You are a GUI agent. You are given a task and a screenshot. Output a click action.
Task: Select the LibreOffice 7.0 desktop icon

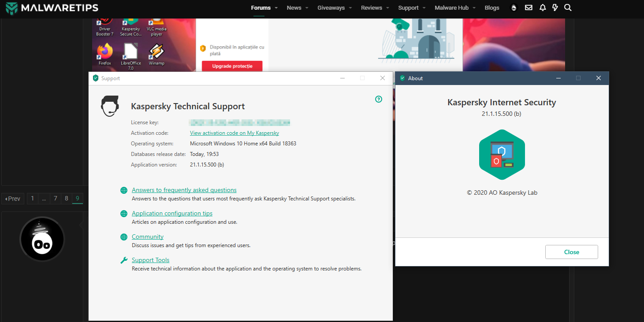point(131,57)
